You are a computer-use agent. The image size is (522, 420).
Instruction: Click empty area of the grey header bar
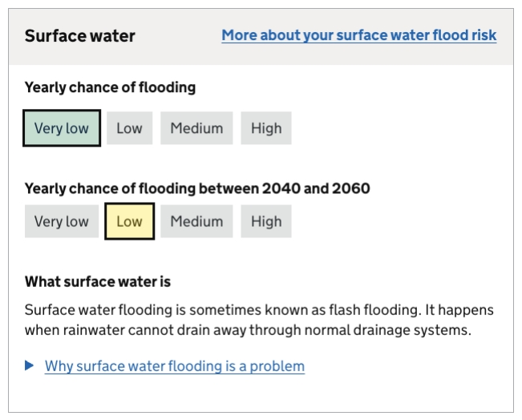point(176,36)
